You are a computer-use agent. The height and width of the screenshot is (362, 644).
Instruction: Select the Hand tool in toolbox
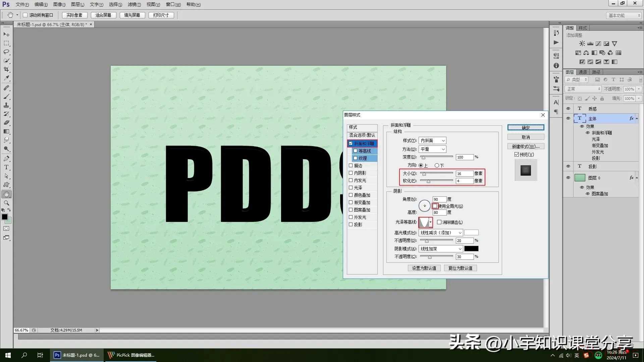coord(6,194)
